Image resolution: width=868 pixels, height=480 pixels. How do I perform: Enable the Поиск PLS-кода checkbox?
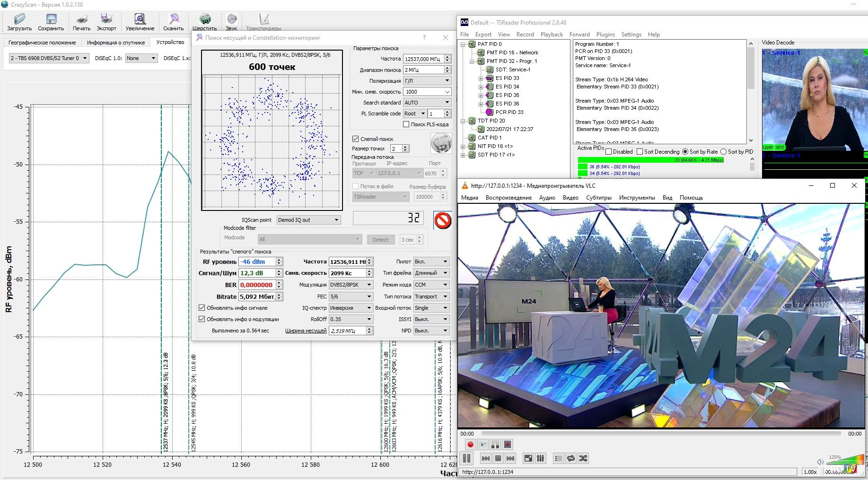406,124
